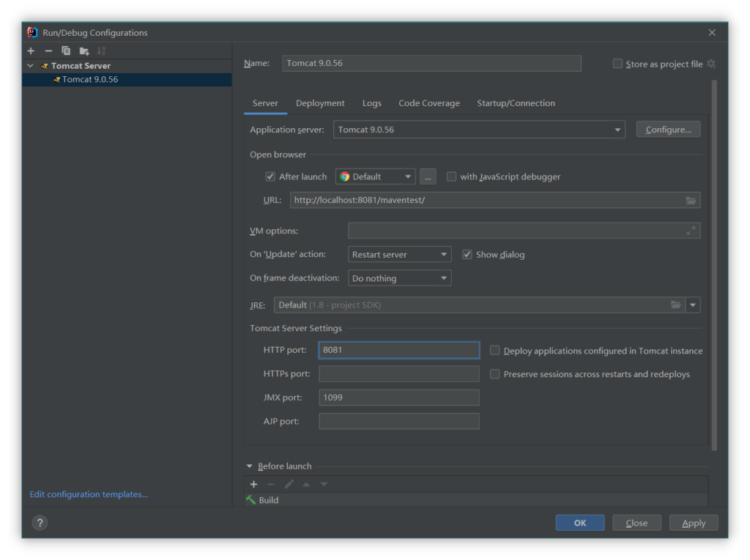Enable with JavaScript debugger

click(x=451, y=177)
